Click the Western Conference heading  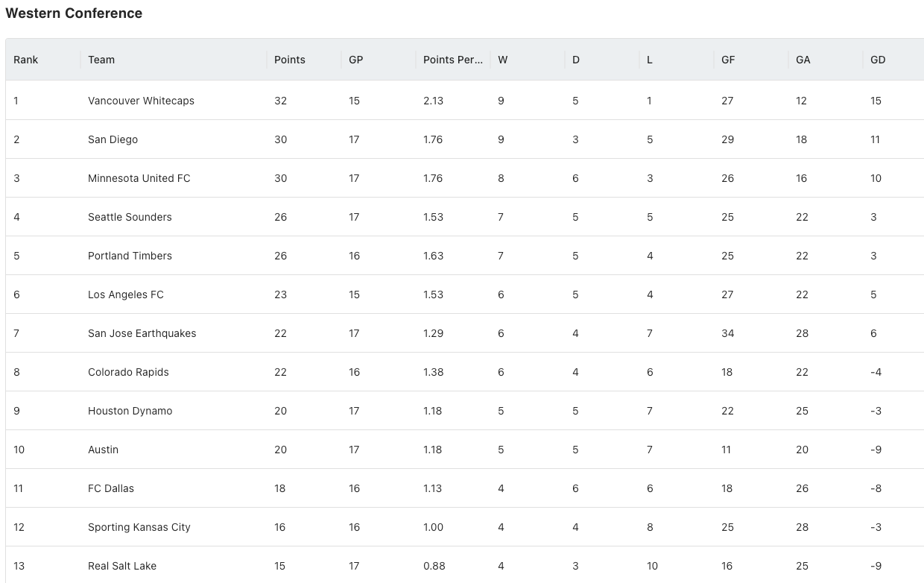coord(74,13)
